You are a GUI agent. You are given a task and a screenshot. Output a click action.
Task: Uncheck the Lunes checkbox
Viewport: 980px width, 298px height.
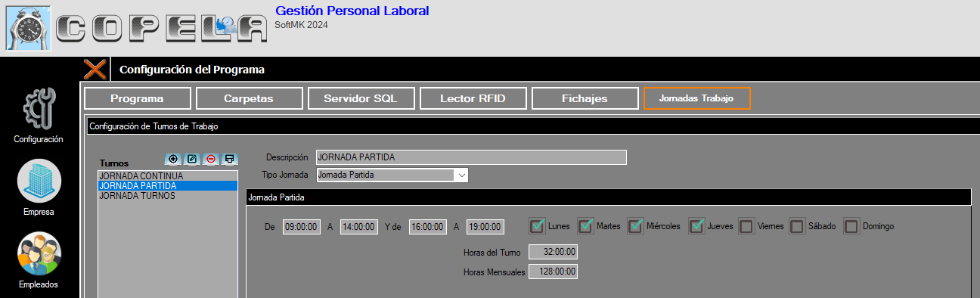[538, 225]
